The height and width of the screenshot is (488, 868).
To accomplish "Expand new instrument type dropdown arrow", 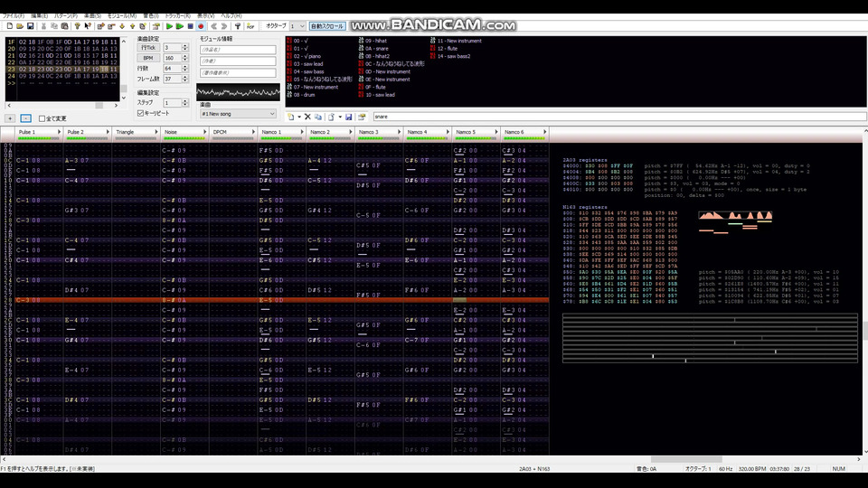I will pyautogui.click(x=299, y=117).
